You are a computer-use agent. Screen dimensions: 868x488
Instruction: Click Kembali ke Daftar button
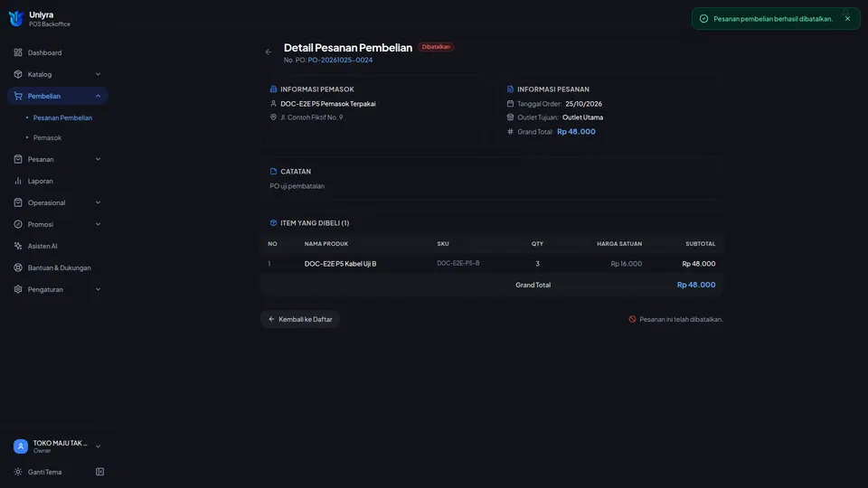300,319
